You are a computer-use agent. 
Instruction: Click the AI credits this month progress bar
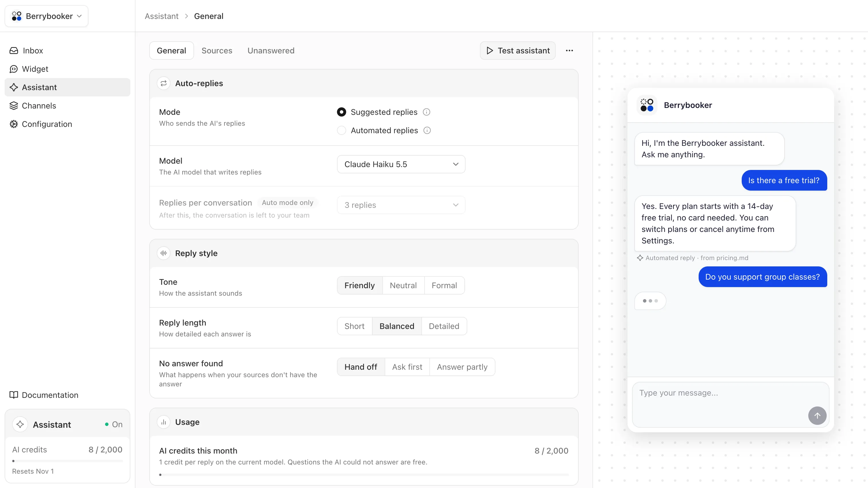(364, 475)
